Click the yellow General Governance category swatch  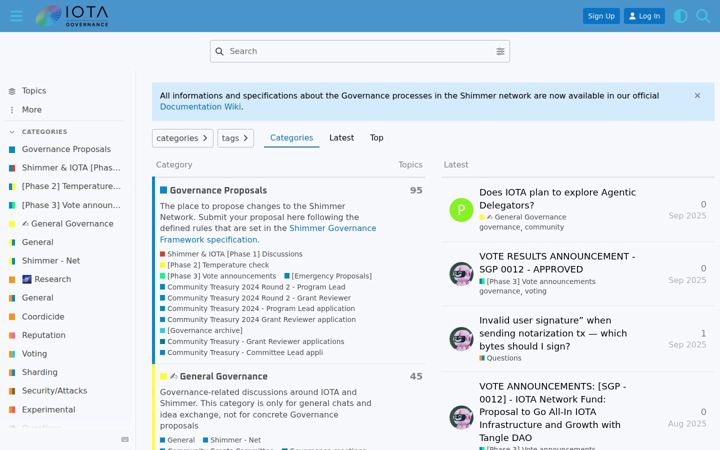point(163,376)
